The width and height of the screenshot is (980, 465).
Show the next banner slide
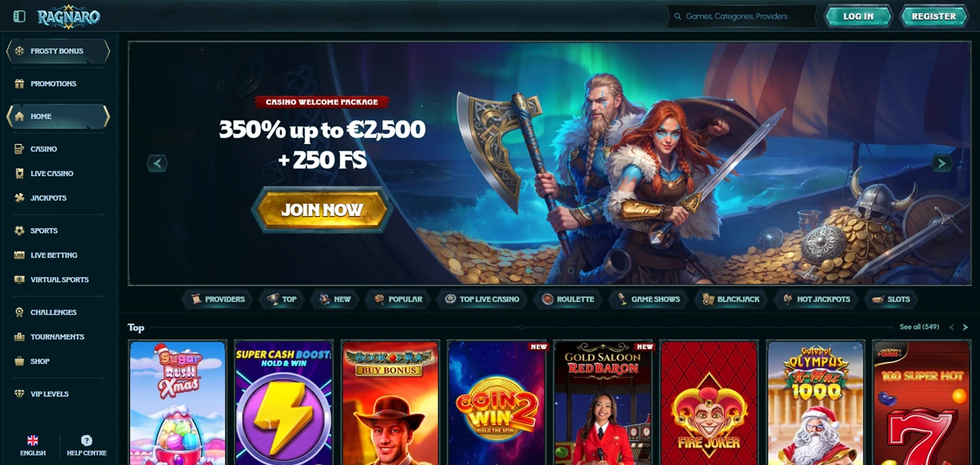pos(942,162)
